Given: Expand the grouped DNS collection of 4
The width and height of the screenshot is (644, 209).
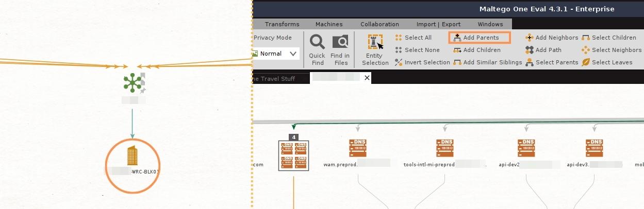Looking at the screenshot, I should pos(293,155).
